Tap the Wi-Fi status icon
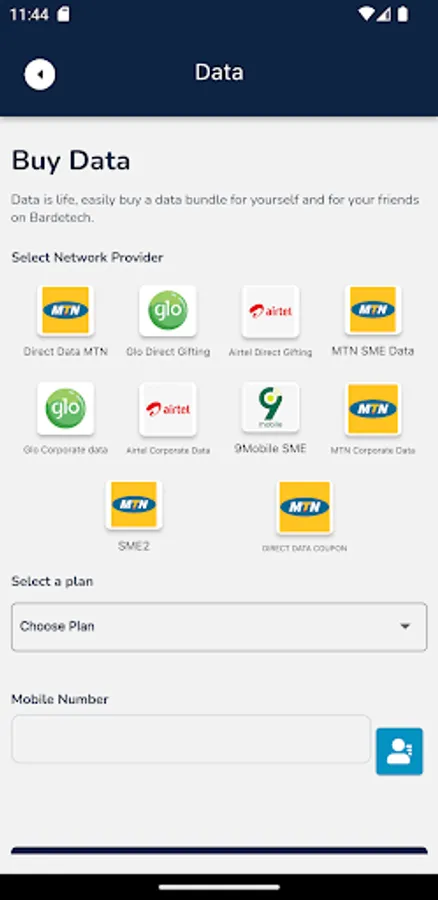 click(x=365, y=14)
